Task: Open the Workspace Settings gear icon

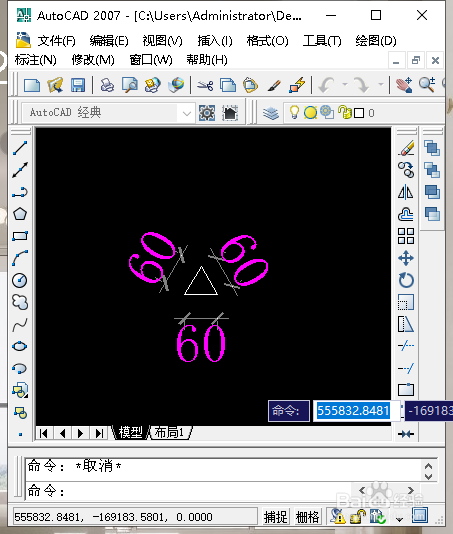Action: pos(207,113)
